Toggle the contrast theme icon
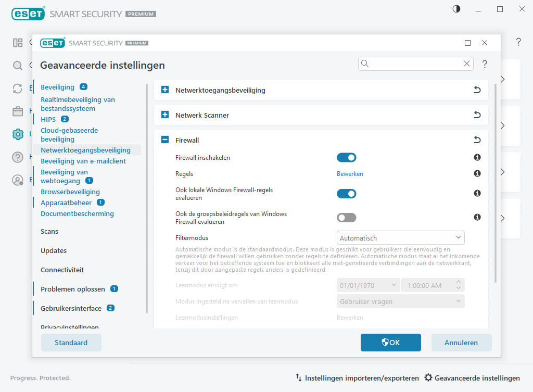533x392 pixels. [456, 9]
